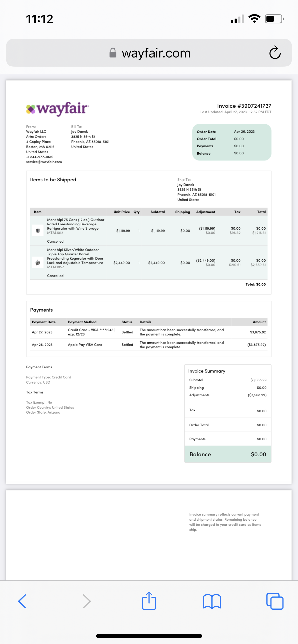Tap the battery status icon

point(275,19)
